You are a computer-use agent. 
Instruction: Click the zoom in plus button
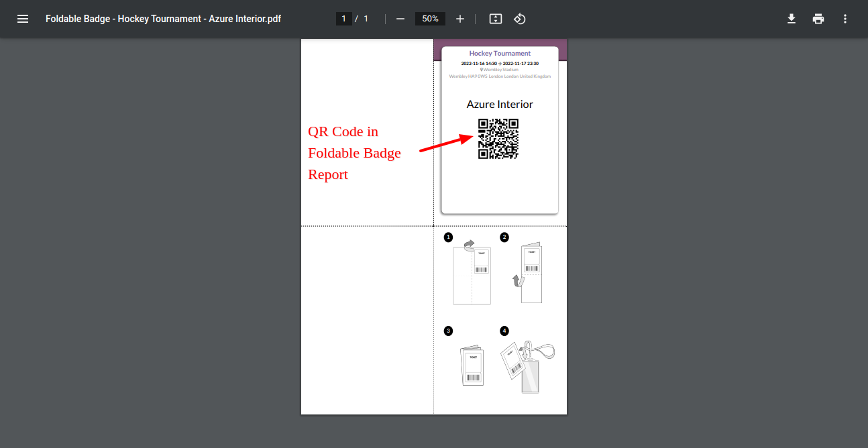click(x=460, y=19)
